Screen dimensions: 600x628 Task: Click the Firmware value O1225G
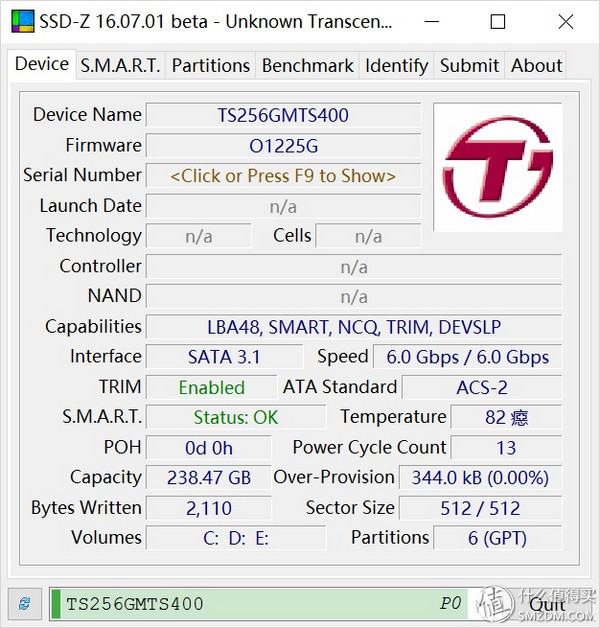point(283,146)
